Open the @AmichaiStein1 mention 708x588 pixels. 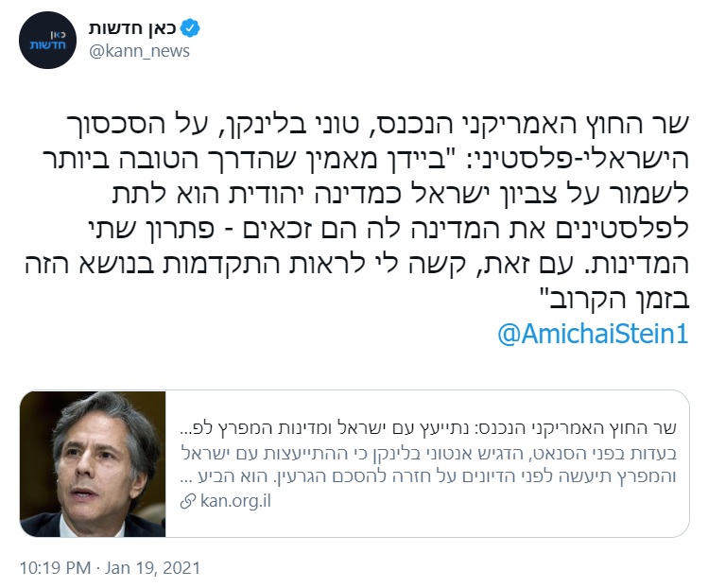[x=593, y=334]
